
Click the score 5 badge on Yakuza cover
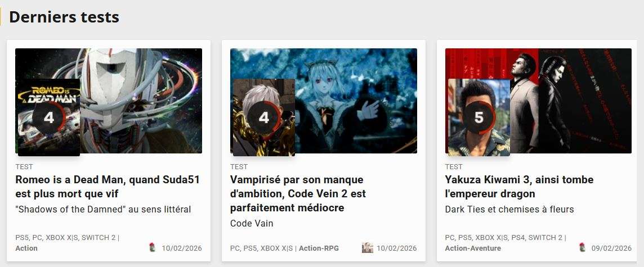point(479,117)
